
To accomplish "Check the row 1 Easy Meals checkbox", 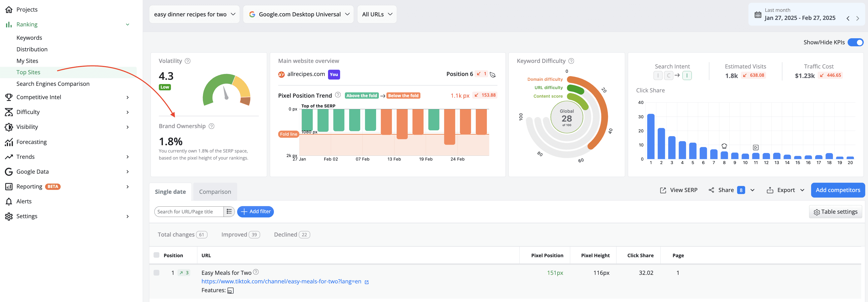I will tap(156, 273).
